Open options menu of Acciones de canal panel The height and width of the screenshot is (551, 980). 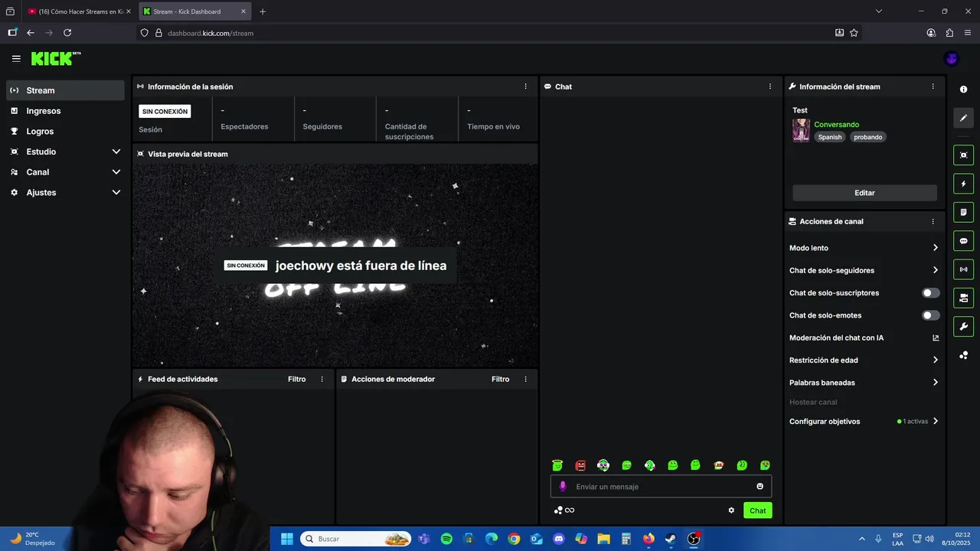click(933, 221)
